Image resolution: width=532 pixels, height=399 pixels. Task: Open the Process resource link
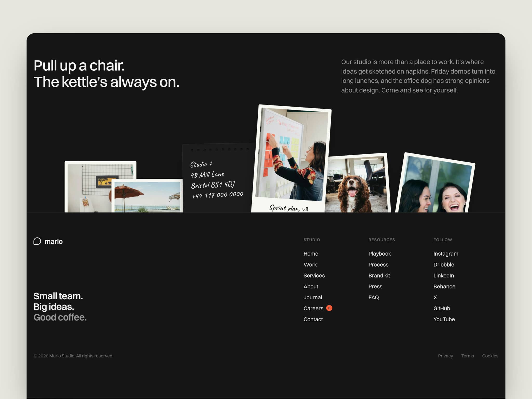click(378, 264)
